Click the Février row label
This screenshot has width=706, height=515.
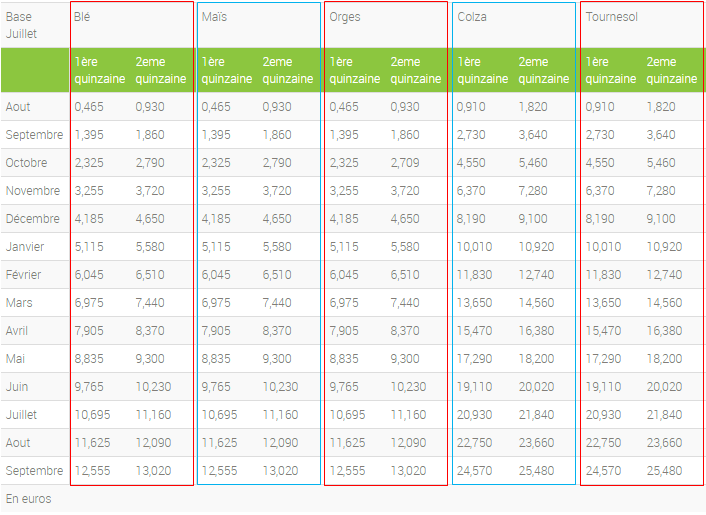tap(25, 275)
